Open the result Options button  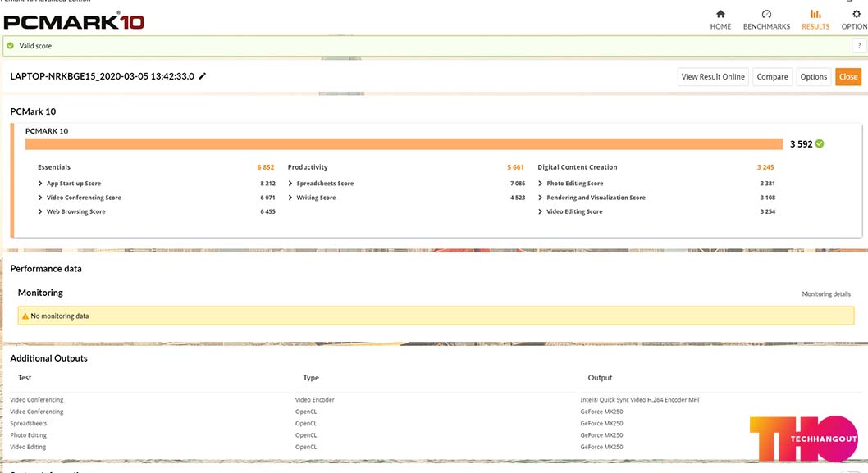813,77
